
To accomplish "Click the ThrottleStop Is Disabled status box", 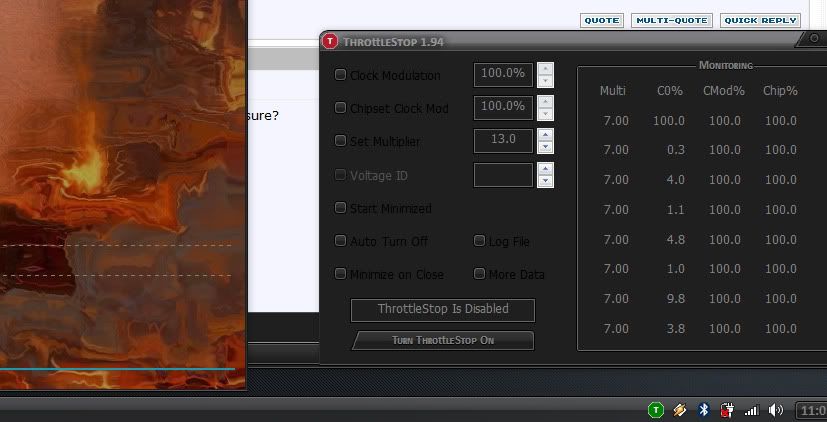I will [443, 310].
